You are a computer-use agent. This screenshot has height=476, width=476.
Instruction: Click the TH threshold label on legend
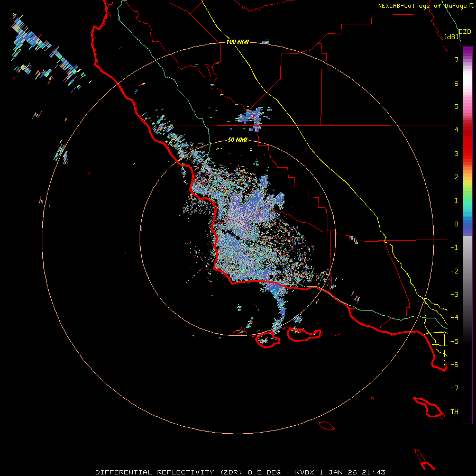point(454,412)
